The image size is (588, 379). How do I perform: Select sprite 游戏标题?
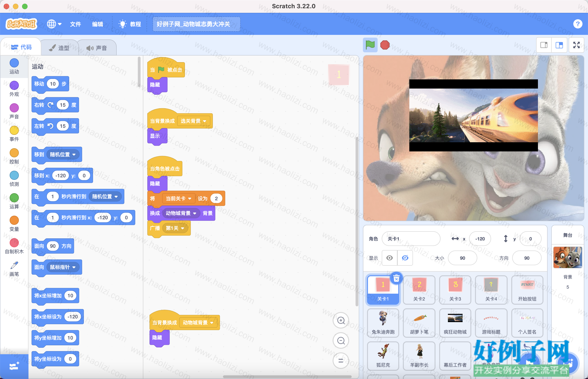click(491, 323)
